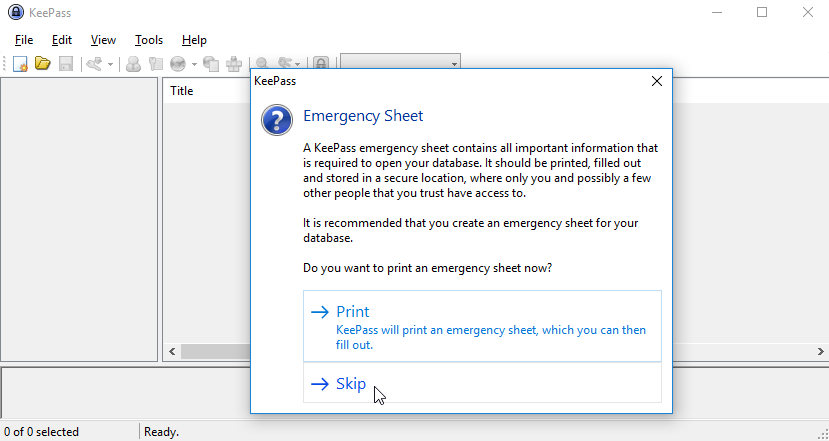Image resolution: width=829 pixels, height=441 pixels.
Task: Click the New database toolbar icon
Action: point(21,63)
